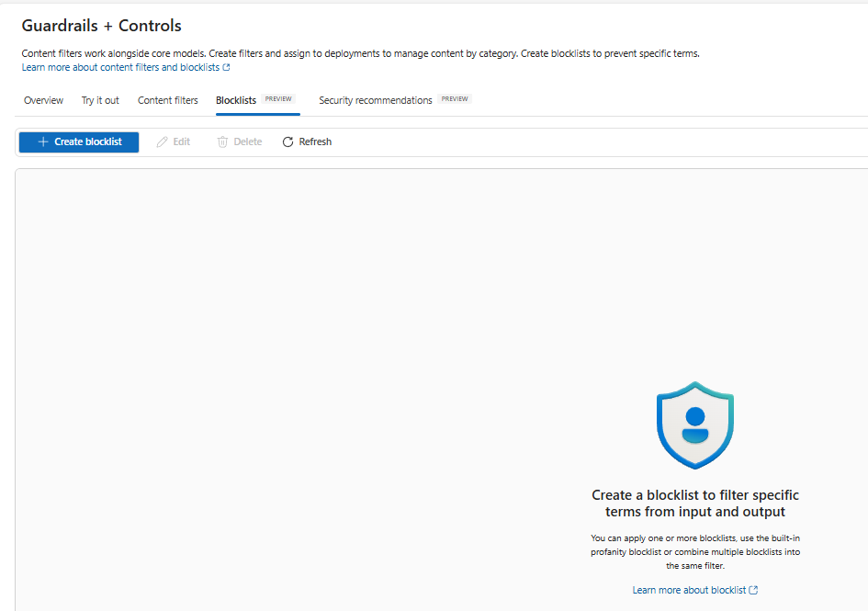868x611 pixels.
Task: Open the Overview tab
Action: tap(43, 100)
